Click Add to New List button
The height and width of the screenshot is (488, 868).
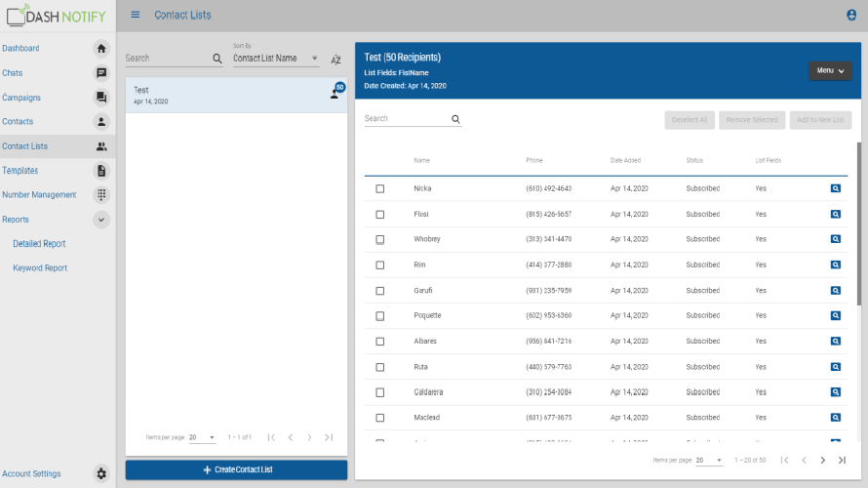(x=820, y=120)
